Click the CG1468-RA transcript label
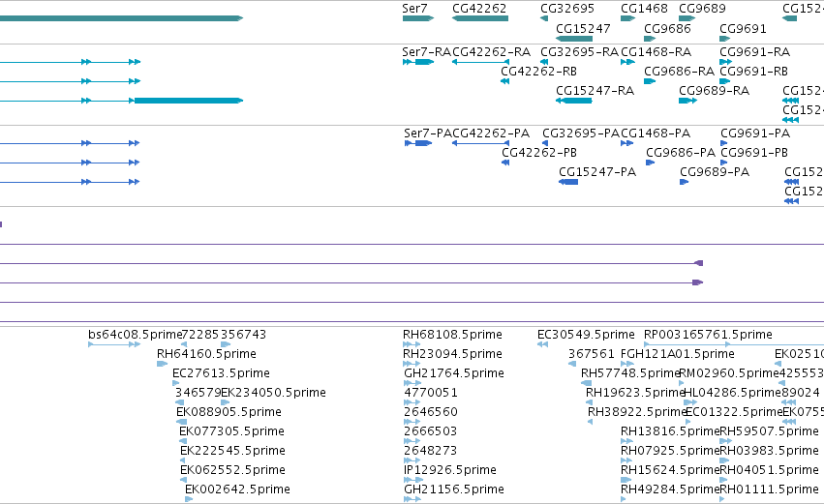 [656, 52]
